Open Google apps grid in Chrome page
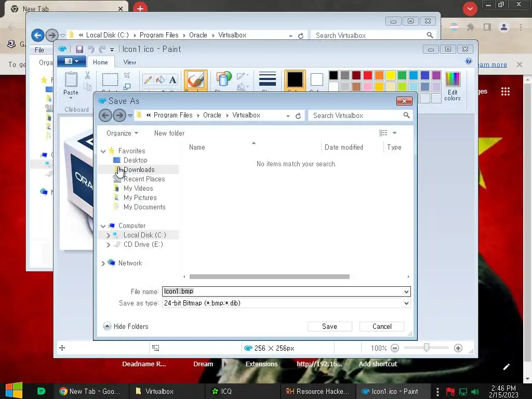The width and height of the screenshot is (532, 399). tap(505, 91)
